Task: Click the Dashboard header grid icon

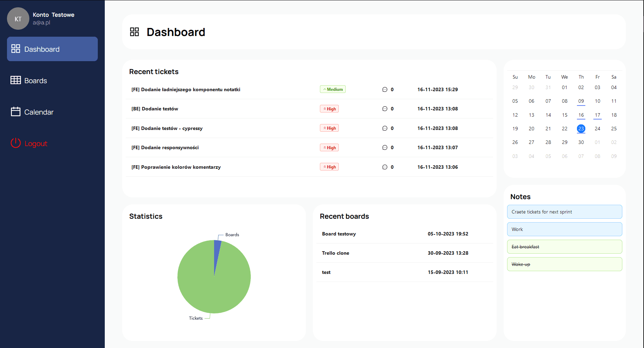Action: (x=134, y=32)
